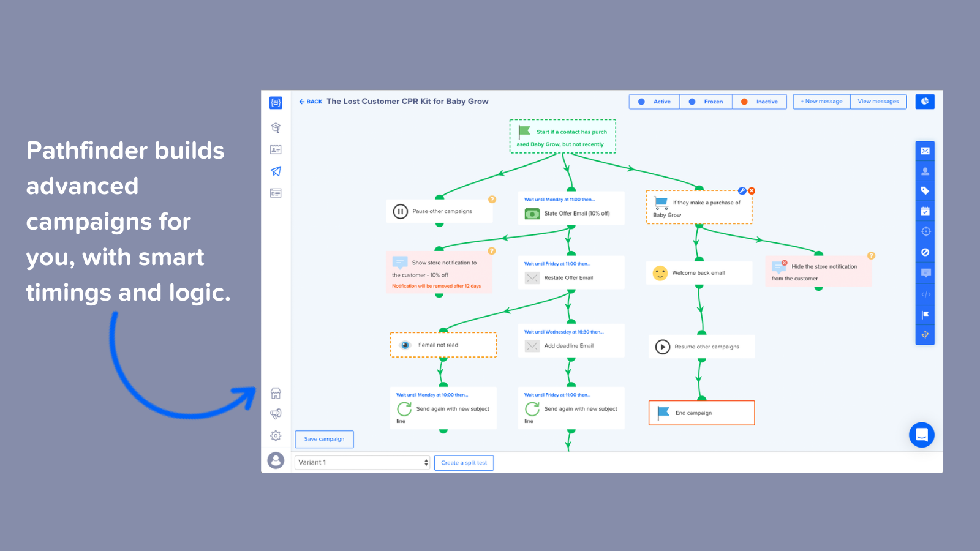Click the New message button
The height and width of the screenshot is (551, 980).
[821, 102]
